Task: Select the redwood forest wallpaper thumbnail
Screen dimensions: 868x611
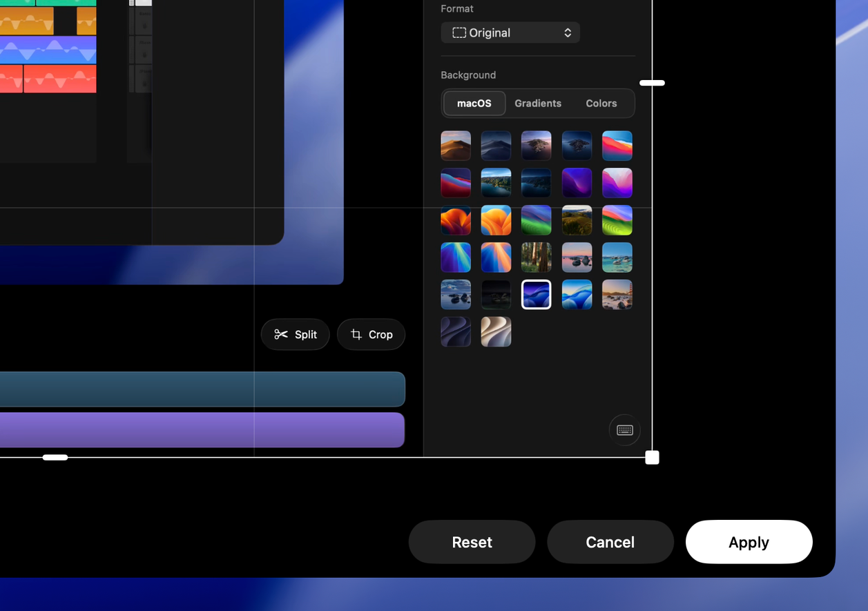Action: (x=537, y=258)
